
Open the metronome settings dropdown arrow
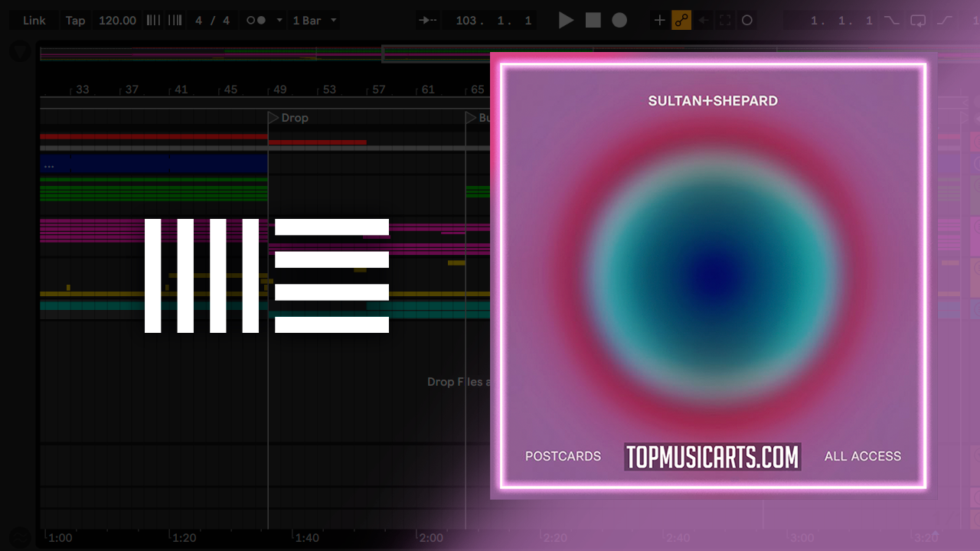click(x=279, y=21)
